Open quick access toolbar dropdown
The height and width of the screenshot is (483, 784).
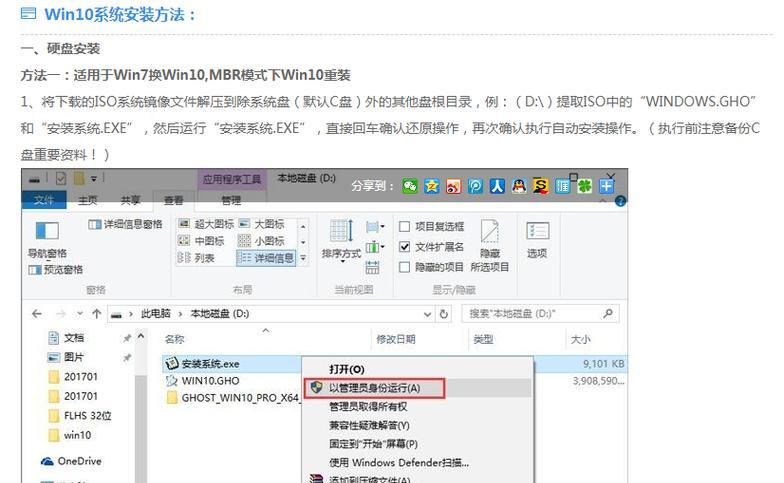coord(94,178)
